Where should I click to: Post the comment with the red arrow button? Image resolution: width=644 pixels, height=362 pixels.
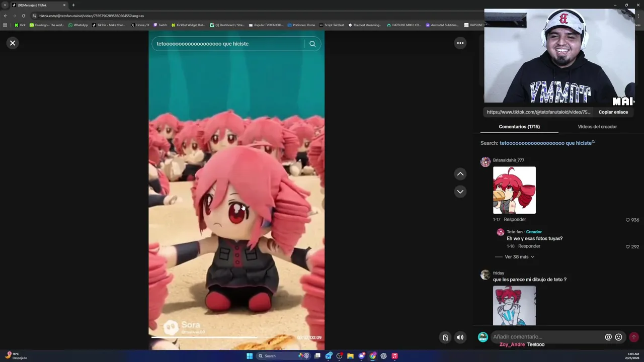point(634,337)
